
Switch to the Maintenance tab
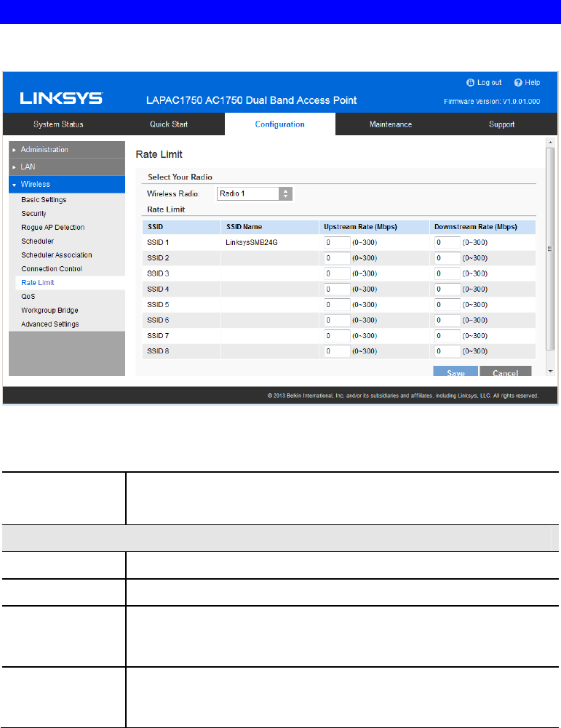coord(391,124)
